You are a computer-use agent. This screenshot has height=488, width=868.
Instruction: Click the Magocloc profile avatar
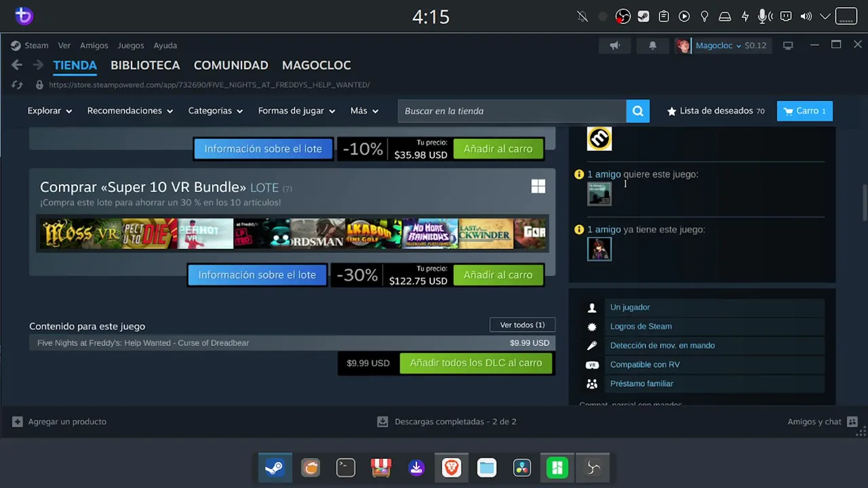683,45
